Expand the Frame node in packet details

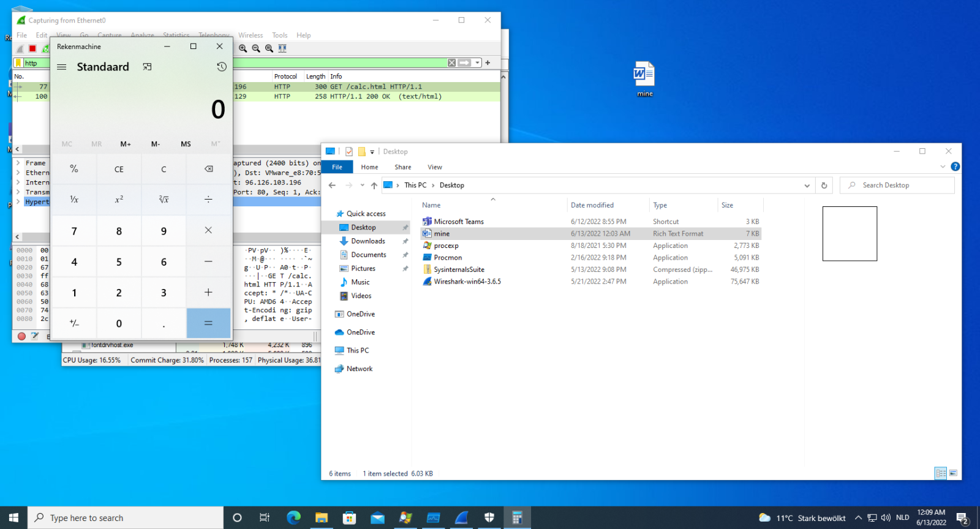[x=18, y=163]
